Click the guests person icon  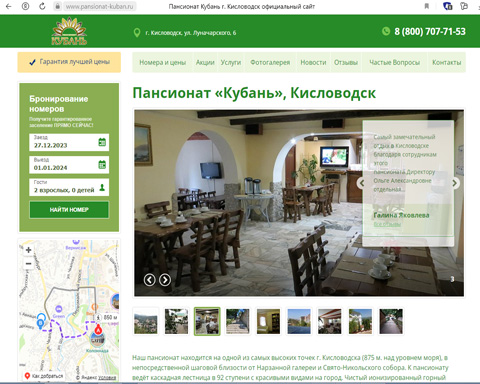pos(102,187)
